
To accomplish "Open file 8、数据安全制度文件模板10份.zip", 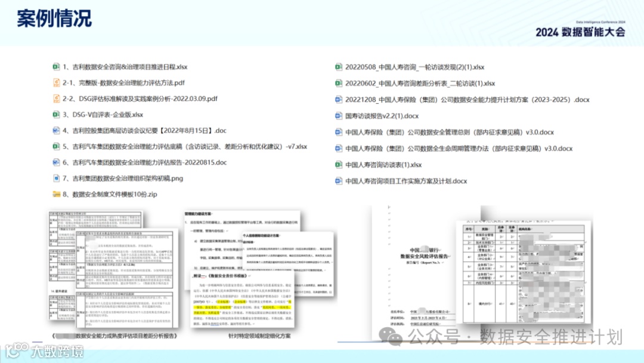I will [x=110, y=194].
